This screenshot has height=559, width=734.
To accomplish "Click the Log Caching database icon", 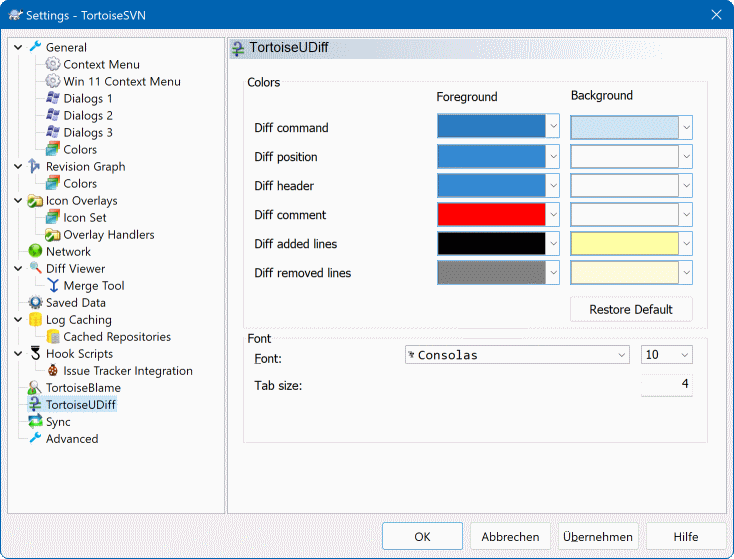I will point(35,319).
